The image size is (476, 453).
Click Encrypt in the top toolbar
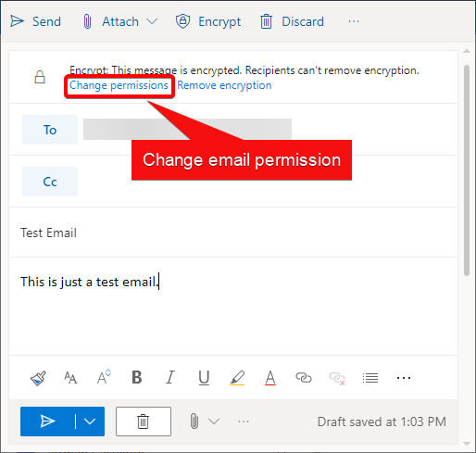[x=208, y=21]
